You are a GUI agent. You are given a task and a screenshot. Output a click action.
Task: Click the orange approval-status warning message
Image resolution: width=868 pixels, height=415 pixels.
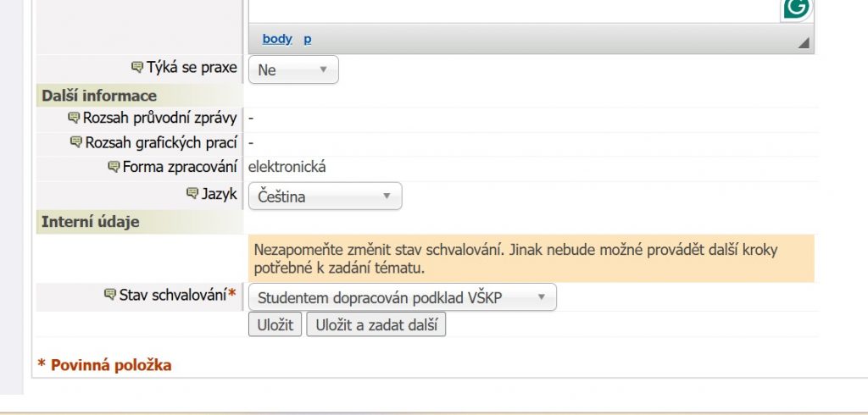531,259
